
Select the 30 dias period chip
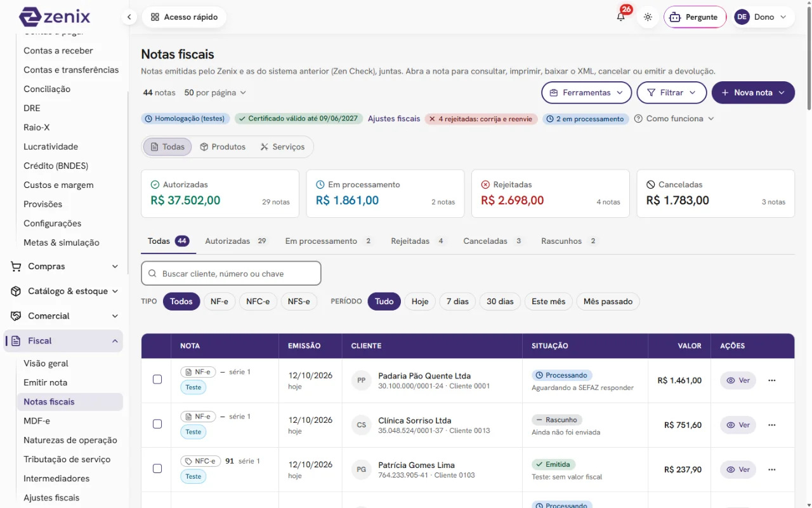coord(500,302)
